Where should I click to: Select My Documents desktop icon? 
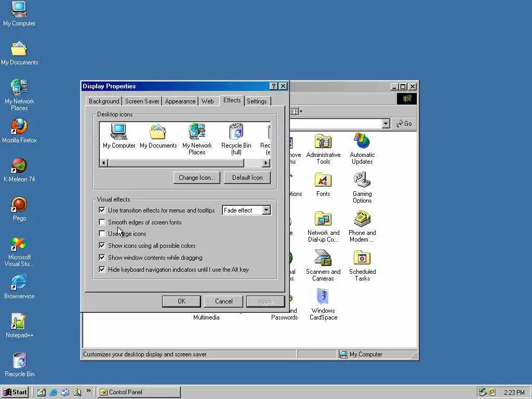[x=19, y=53]
